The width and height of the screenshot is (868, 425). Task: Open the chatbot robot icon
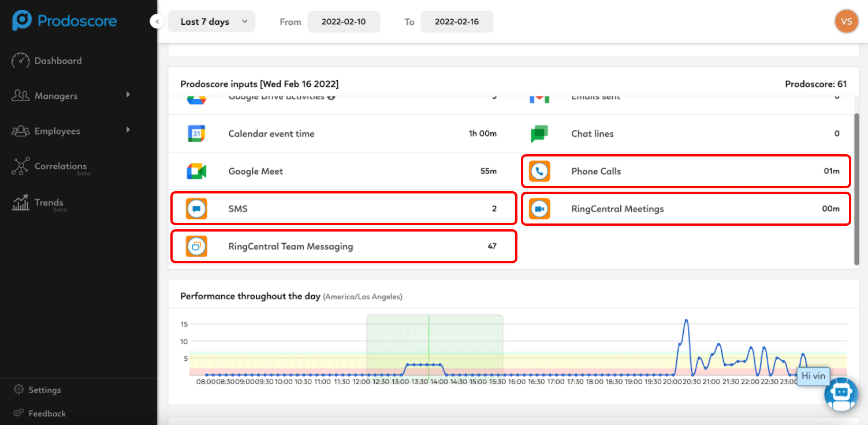click(x=841, y=395)
